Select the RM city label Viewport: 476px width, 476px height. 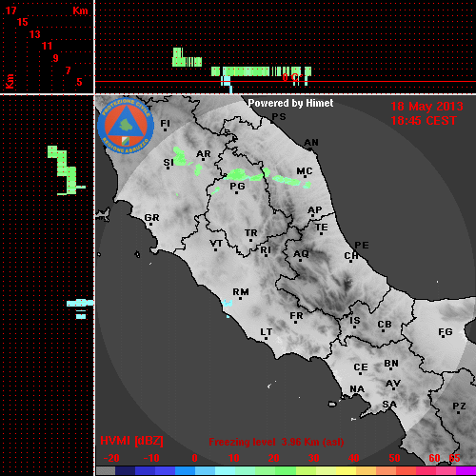tap(241, 292)
